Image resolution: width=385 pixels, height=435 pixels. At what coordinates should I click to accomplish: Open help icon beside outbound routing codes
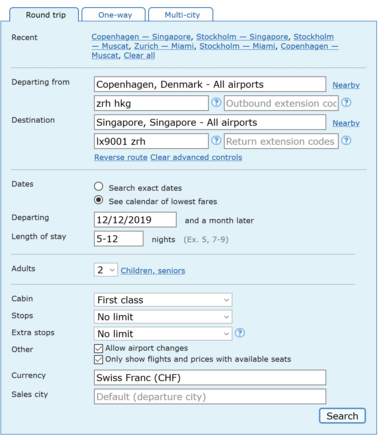216,102
